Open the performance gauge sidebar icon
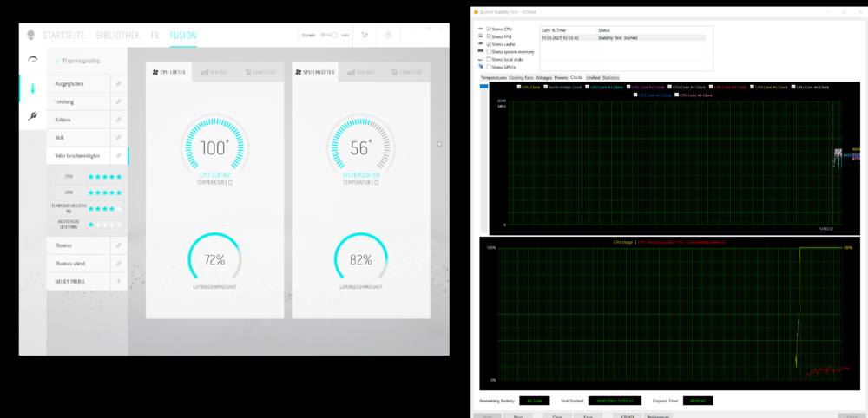Screen dimensions: 868x418 [32, 60]
